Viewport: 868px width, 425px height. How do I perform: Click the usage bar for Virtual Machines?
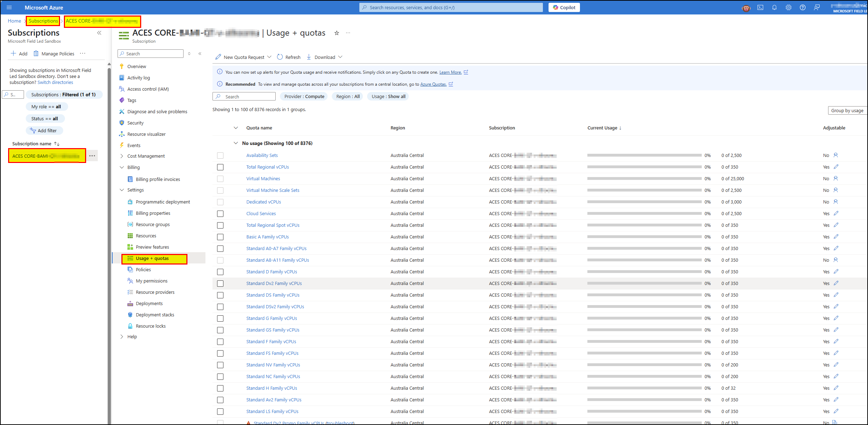(644, 178)
